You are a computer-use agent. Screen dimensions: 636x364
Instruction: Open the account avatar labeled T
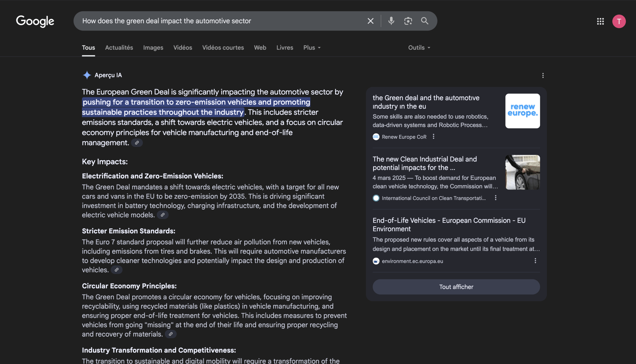tap(619, 21)
